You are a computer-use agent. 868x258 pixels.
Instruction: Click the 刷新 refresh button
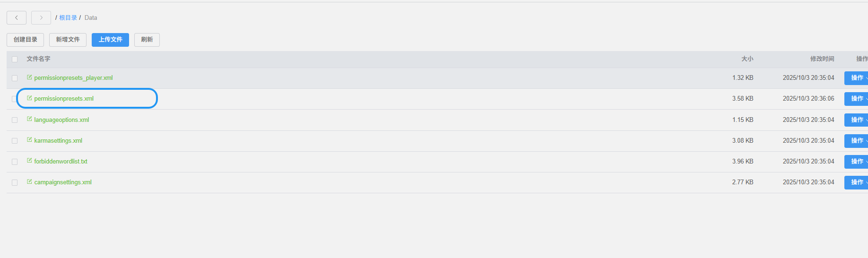tap(147, 40)
